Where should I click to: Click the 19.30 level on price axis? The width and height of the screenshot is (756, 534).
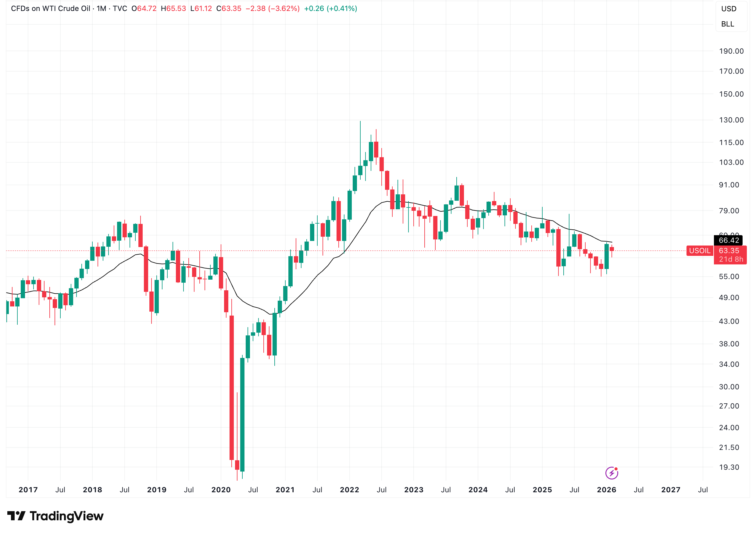click(729, 467)
